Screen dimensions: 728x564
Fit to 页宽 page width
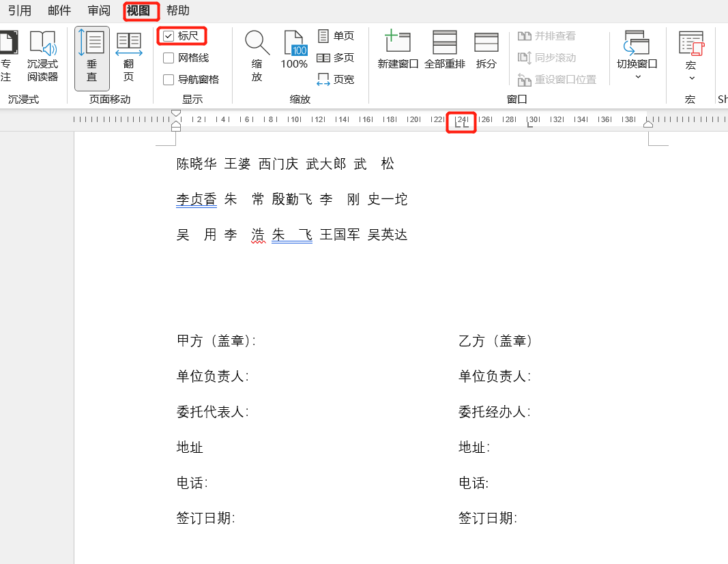point(335,79)
